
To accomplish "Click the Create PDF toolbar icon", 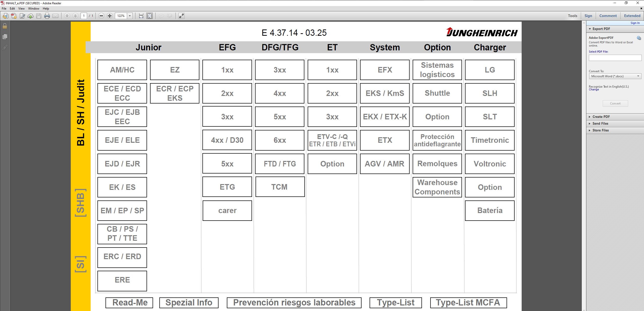I will coord(14,16).
